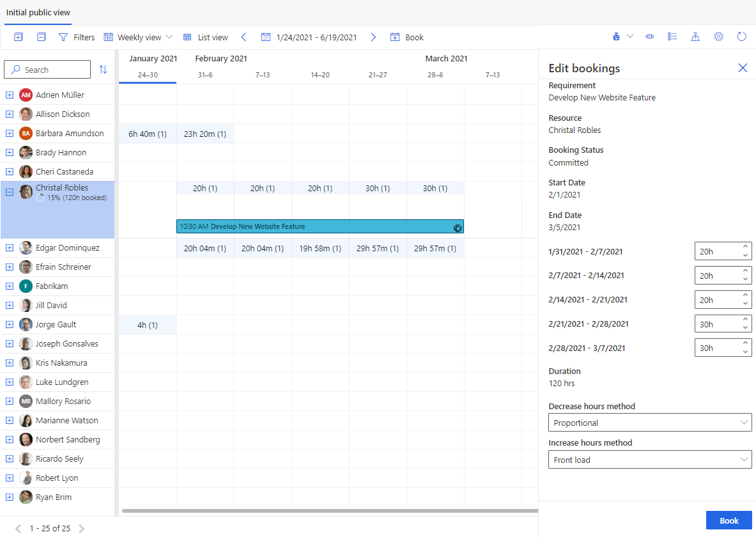The width and height of the screenshot is (756, 539).
Task: Select the 24–30 week column header
Action: click(x=148, y=75)
